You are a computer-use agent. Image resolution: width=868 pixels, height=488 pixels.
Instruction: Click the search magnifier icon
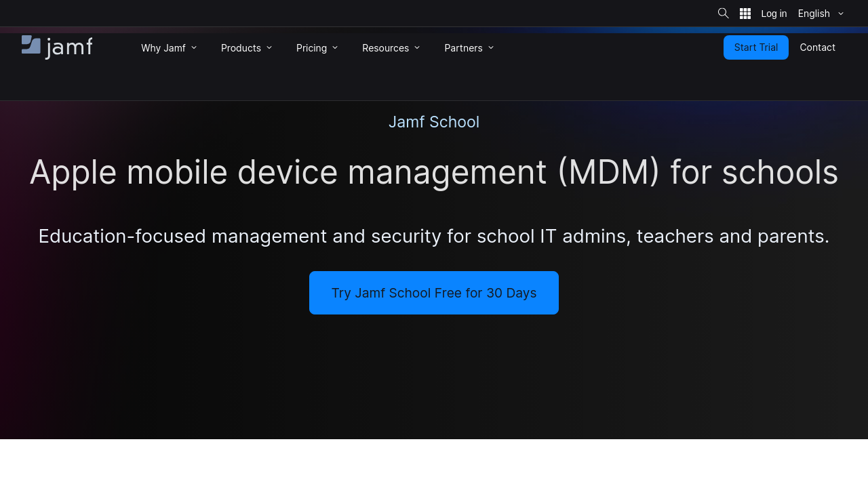coord(723,14)
